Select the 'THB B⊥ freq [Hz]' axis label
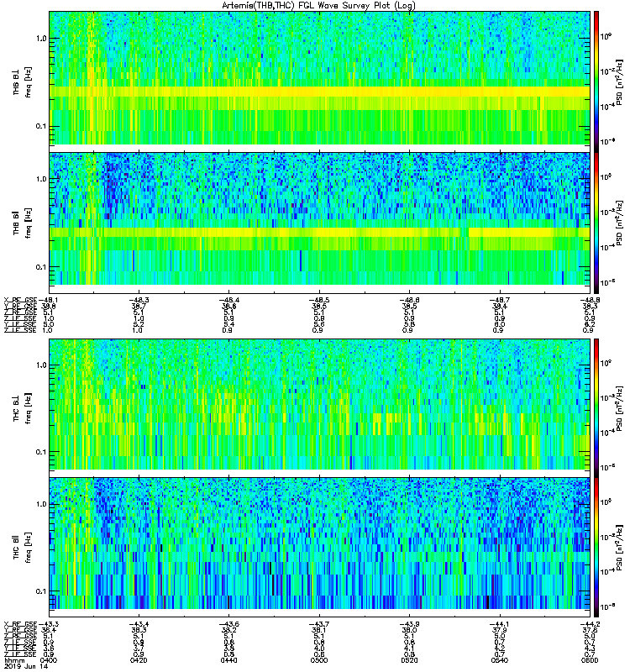This screenshot has height=672, width=630. point(23,82)
